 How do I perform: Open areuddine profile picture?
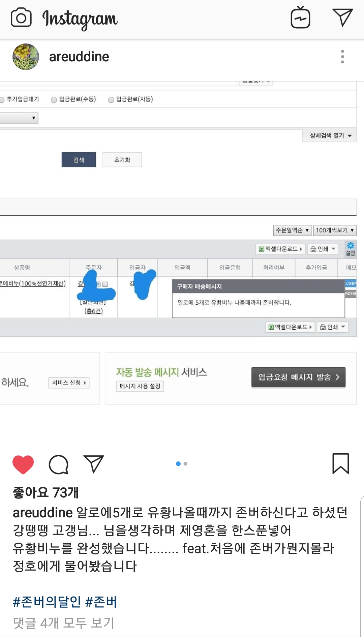(x=26, y=57)
